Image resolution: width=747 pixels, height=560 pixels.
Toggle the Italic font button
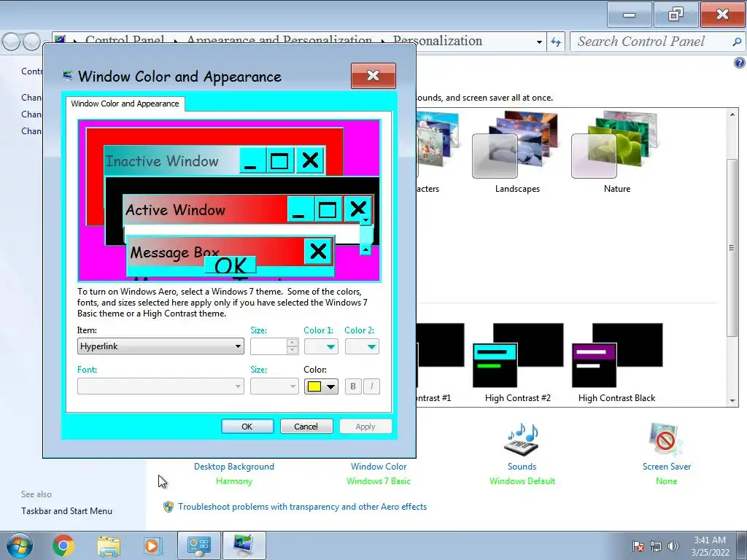(371, 386)
